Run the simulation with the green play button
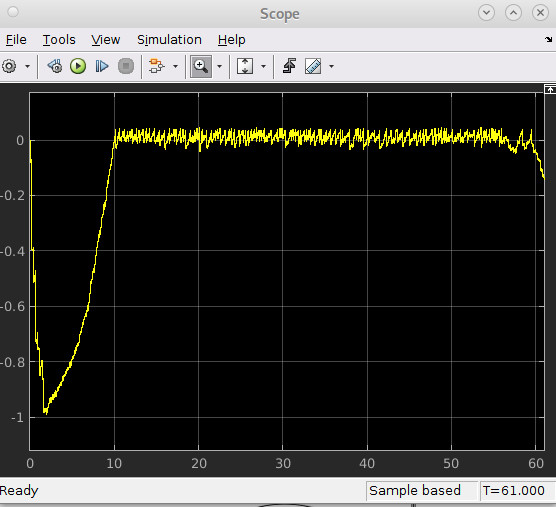 pos(78,66)
